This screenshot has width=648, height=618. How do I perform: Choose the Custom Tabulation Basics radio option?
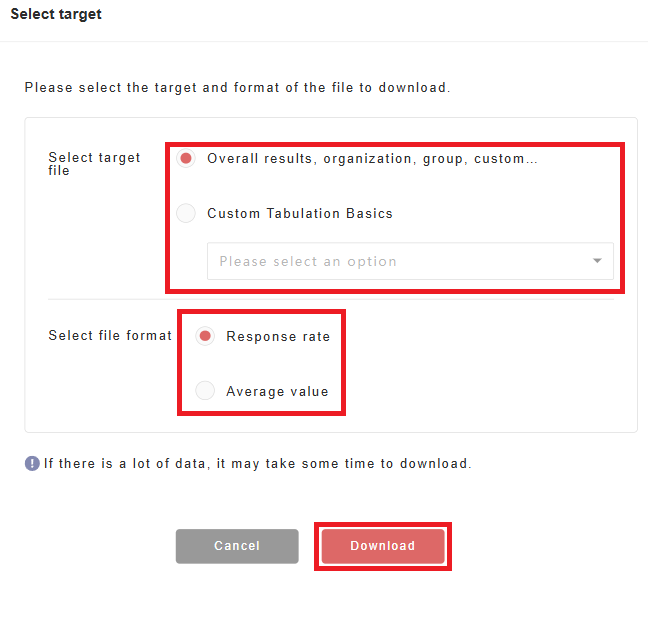[186, 213]
